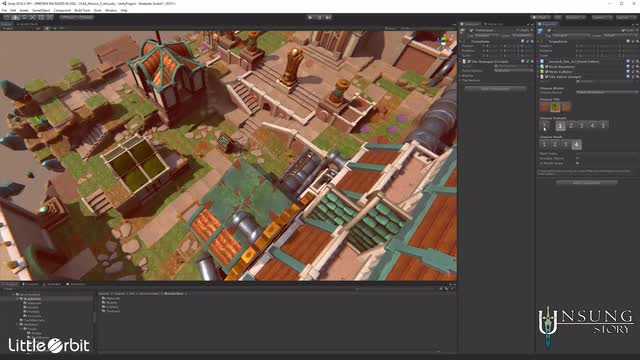Toggle the right inspector object active checkbox
The height and width of the screenshot is (360, 640).
549,30
